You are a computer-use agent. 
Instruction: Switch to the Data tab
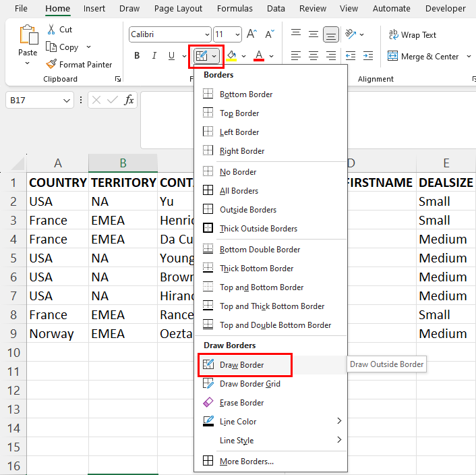coord(276,9)
